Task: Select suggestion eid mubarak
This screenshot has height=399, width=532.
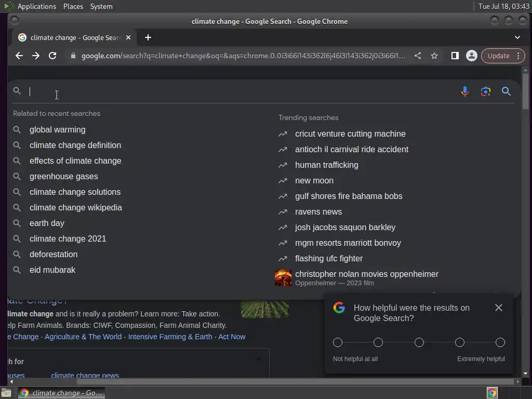Action: click(52, 270)
